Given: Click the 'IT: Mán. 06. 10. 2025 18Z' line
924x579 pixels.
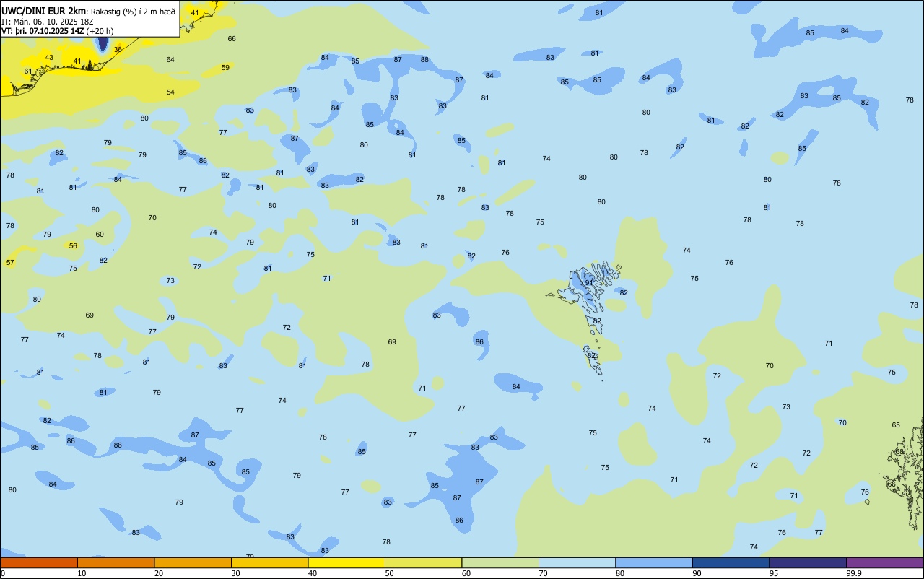Looking at the screenshot, I should (49, 22).
